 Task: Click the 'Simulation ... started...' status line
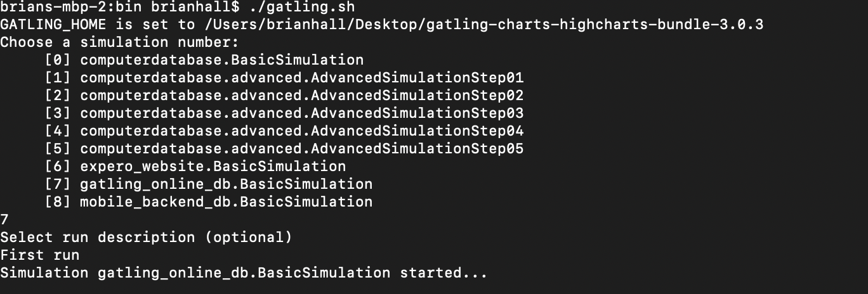coord(244,273)
